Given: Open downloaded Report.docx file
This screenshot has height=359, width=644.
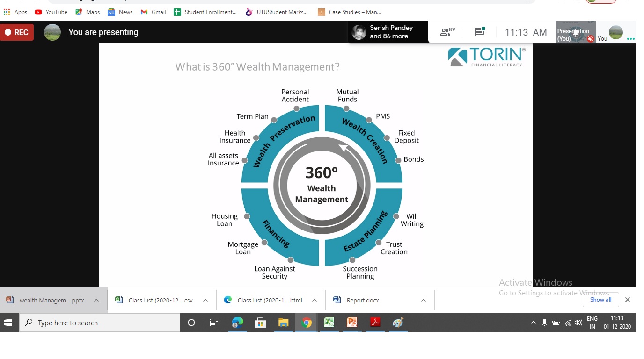Looking at the screenshot, I should pos(357,300).
